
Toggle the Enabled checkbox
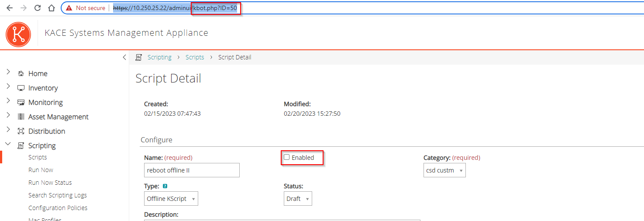point(287,157)
